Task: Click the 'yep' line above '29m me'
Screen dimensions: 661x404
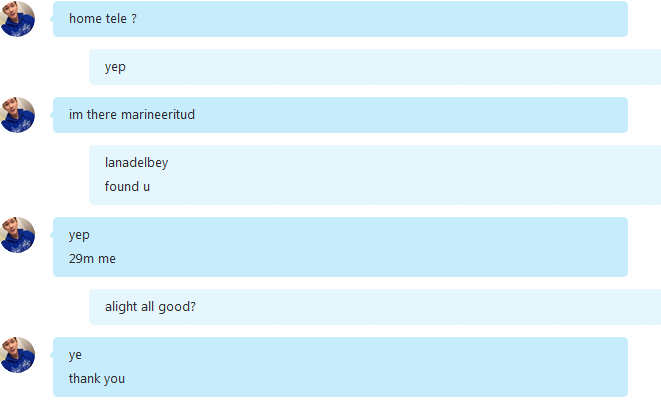Action: [79, 235]
